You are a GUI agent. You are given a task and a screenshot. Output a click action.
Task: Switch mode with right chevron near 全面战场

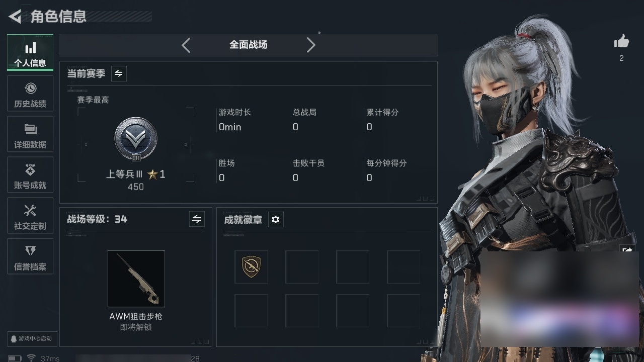(311, 45)
